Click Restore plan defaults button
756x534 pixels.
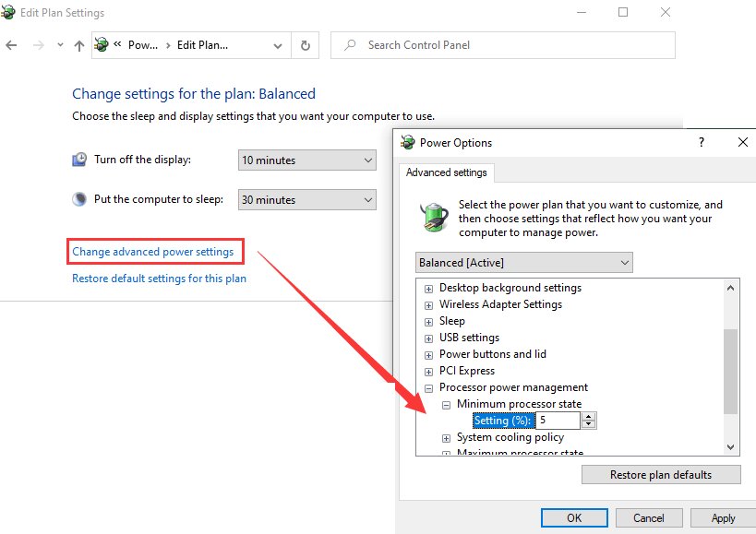click(x=661, y=474)
